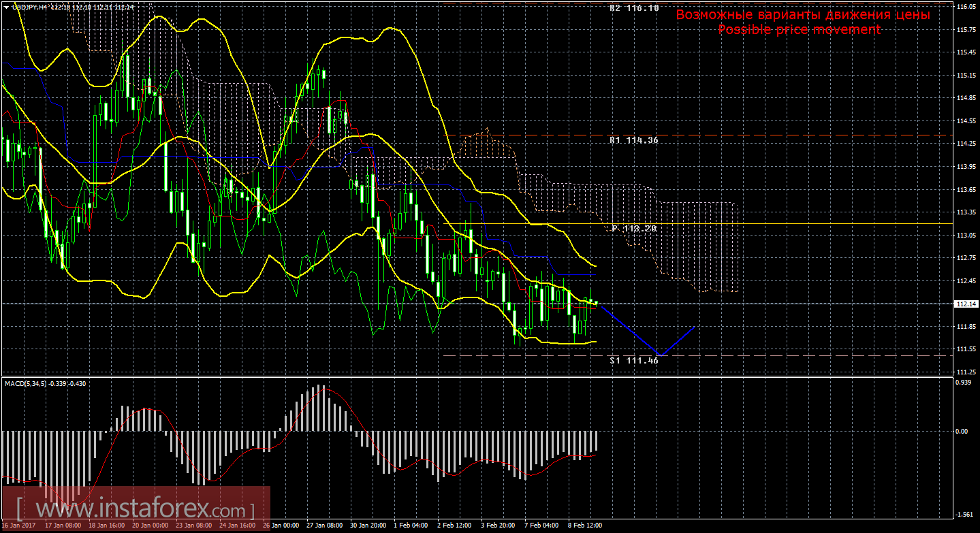
Task: Click the Russian 'Возможные варианты движения цены' heading
Action: click(802, 15)
